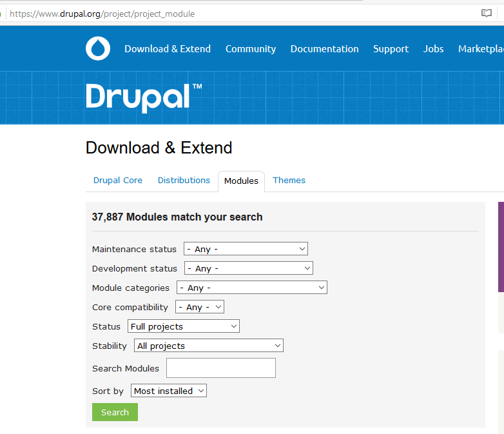Open the Marketplace nav item
This screenshot has width=504, height=434.
(481, 49)
